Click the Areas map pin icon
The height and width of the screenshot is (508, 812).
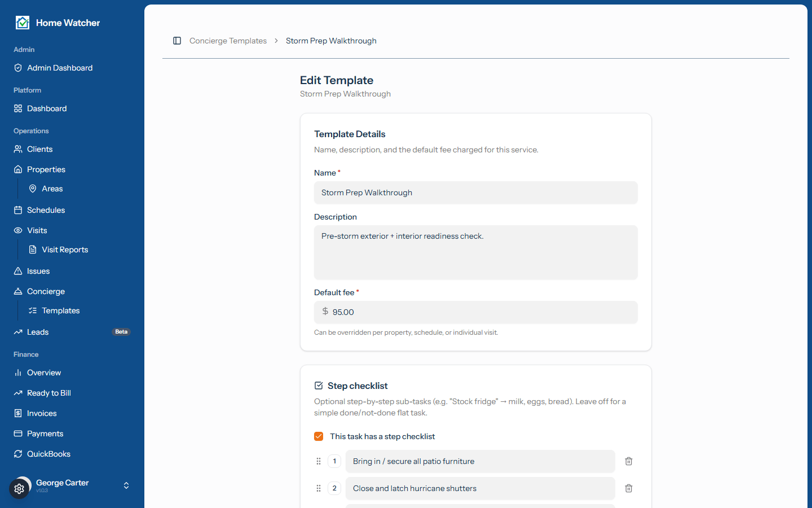33,189
